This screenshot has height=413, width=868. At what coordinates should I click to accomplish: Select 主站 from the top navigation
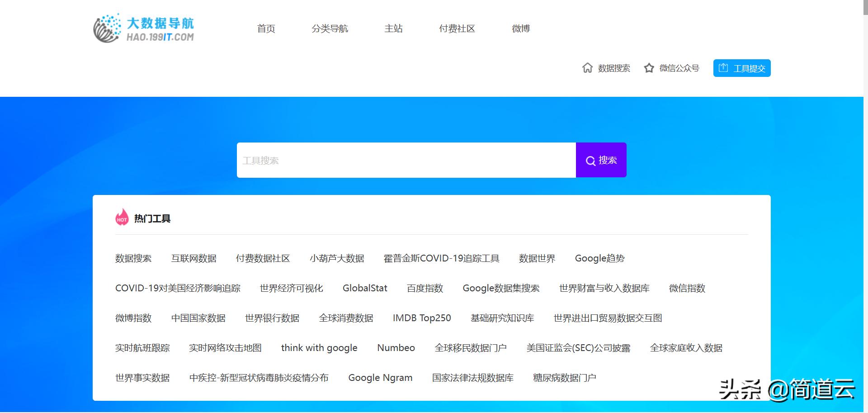pos(393,28)
